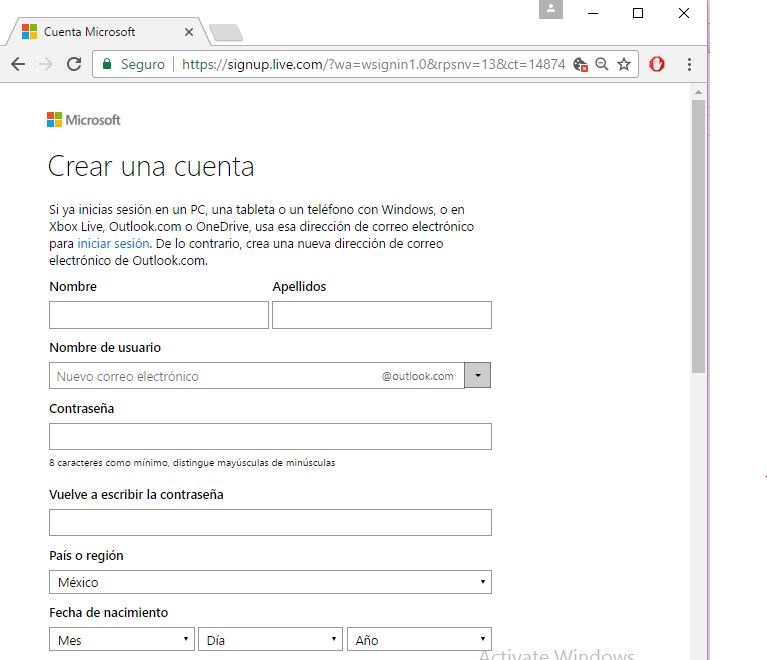Expand the Día dropdown
Screen dimensions: 767x660
pos(270,640)
